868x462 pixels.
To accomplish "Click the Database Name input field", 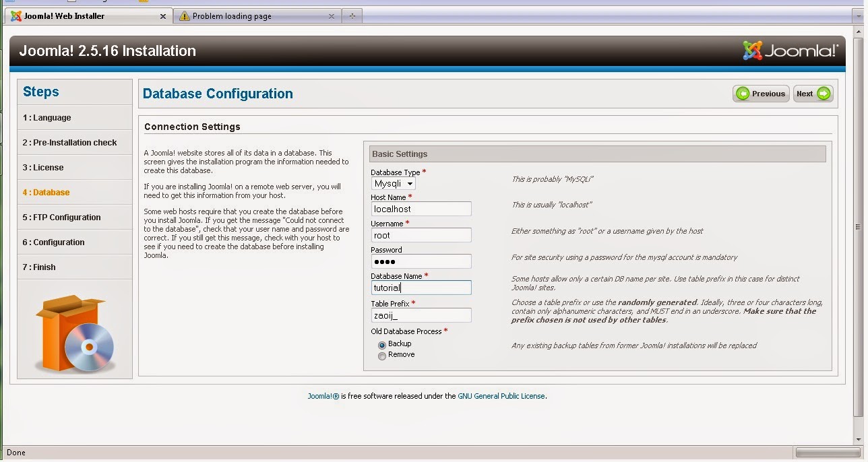I will pos(421,288).
